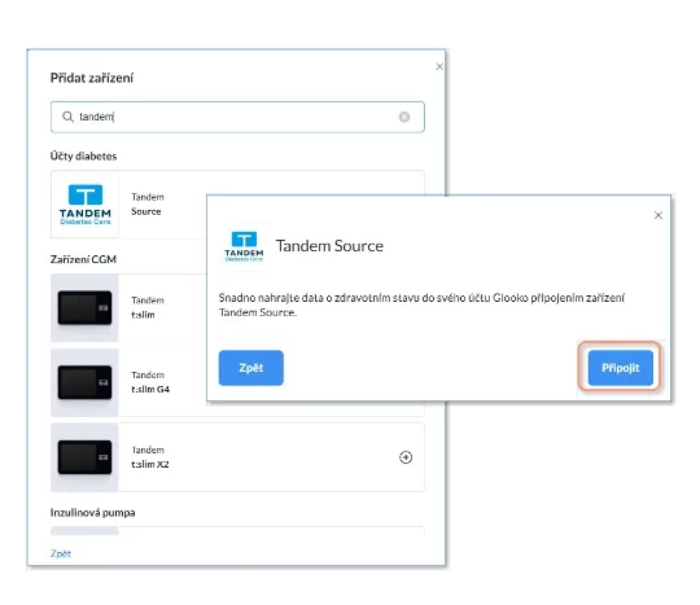
Task: Click the Účty diabetes section heading
Action: click(x=83, y=156)
